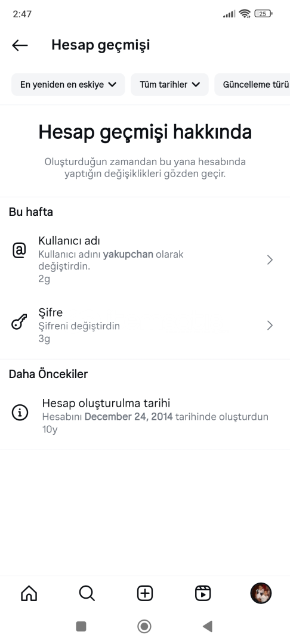The width and height of the screenshot is (290, 644).
Task: Open the 'En yeniden en eskiye' sort dropdown
Action: click(68, 85)
